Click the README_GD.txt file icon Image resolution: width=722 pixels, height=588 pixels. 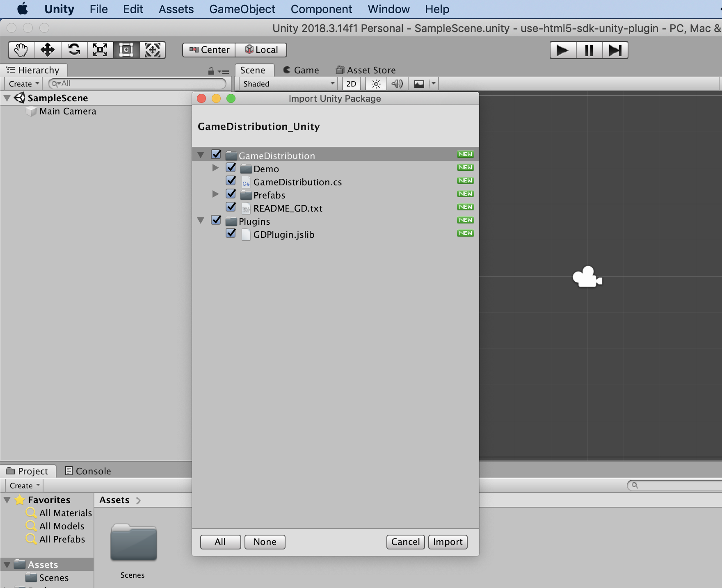point(246,209)
